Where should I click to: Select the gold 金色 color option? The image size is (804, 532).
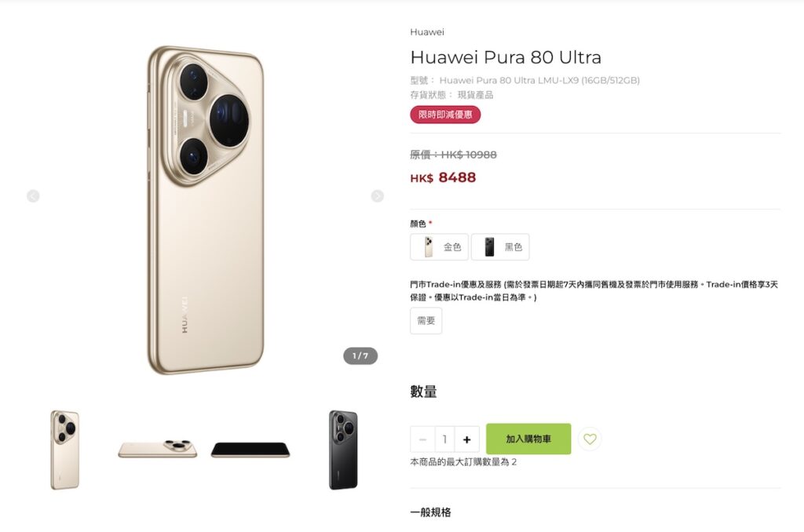click(x=440, y=247)
